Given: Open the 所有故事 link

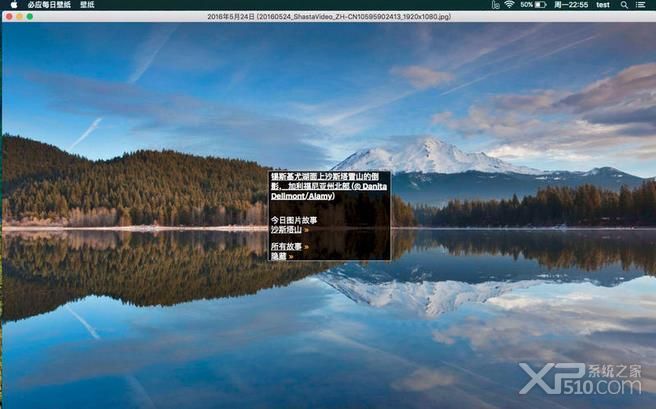Looking at the screenshot, I should (290, 246).
